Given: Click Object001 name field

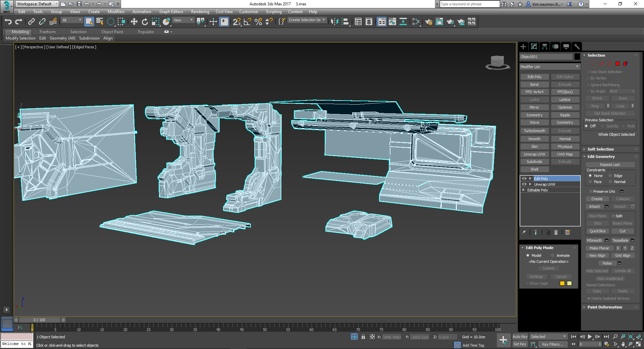Looking at the screenshot, I should [x=546, y=57].
